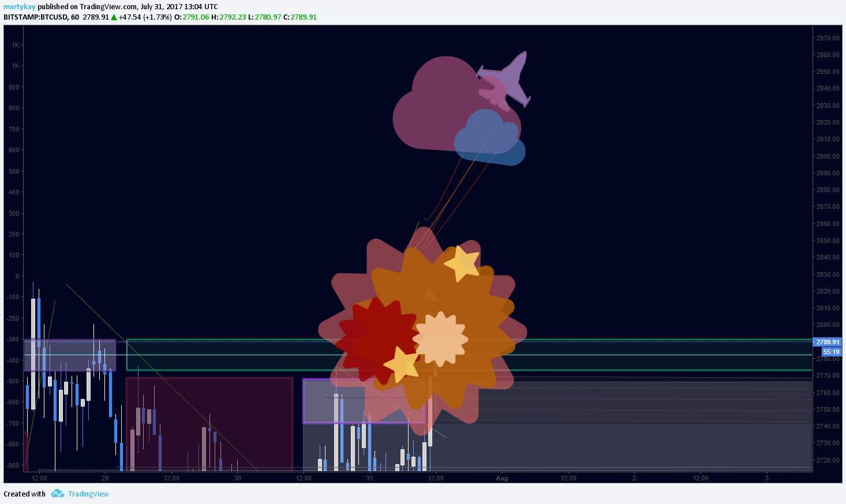Click the 2970.00 price axis label
The image size is (846, 504).
click(828, 38)
